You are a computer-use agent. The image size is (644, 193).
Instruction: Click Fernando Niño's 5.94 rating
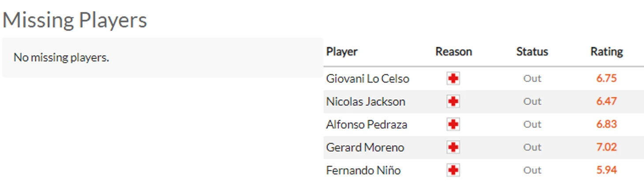click(607, 170)
